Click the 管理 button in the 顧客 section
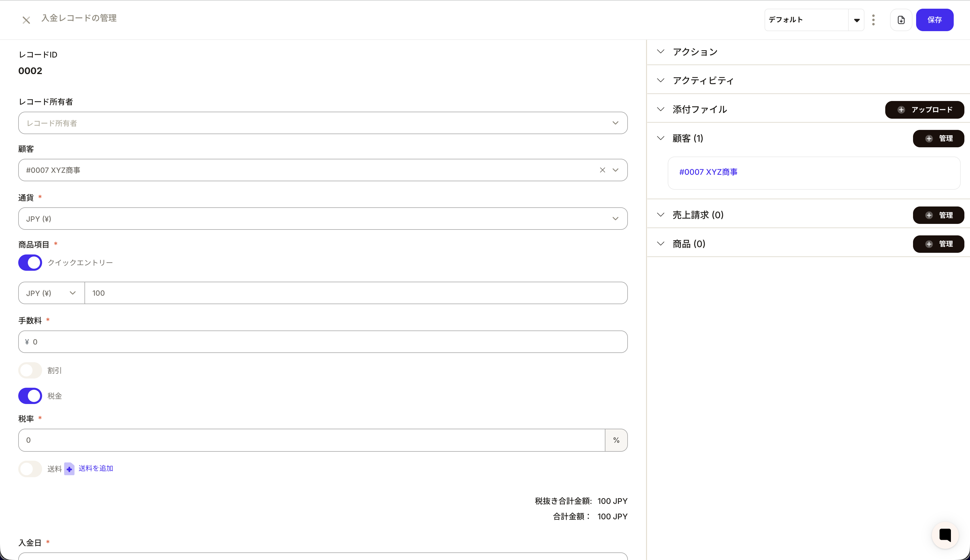This screenshot has width=970, height=560. tap(938, 139)
